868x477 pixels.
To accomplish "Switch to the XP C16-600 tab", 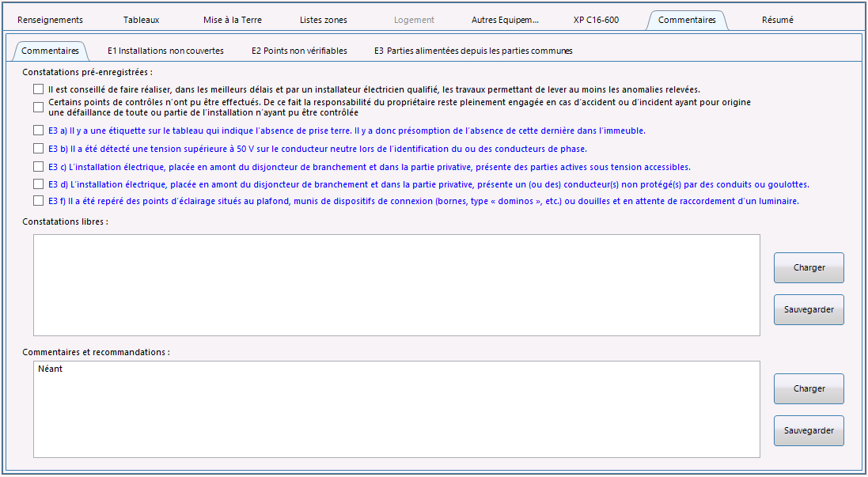I will pyautogui.click(x=596, y=20).
